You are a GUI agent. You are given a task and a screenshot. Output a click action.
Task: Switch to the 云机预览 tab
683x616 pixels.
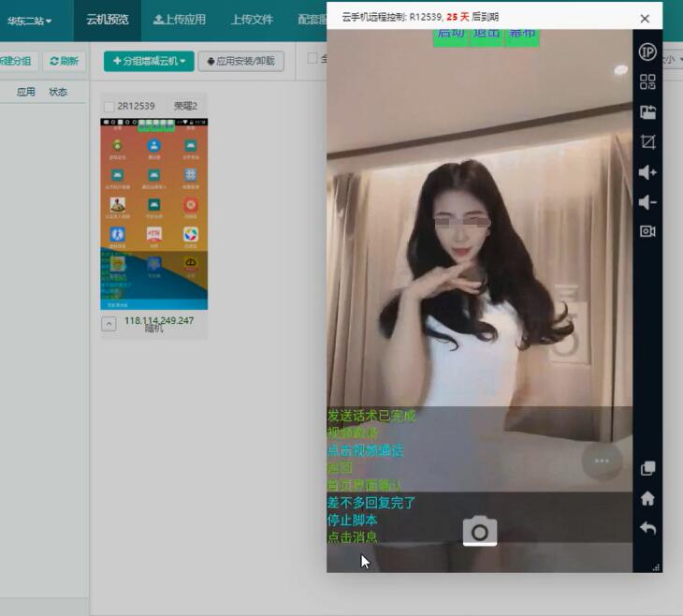(108, 20)
